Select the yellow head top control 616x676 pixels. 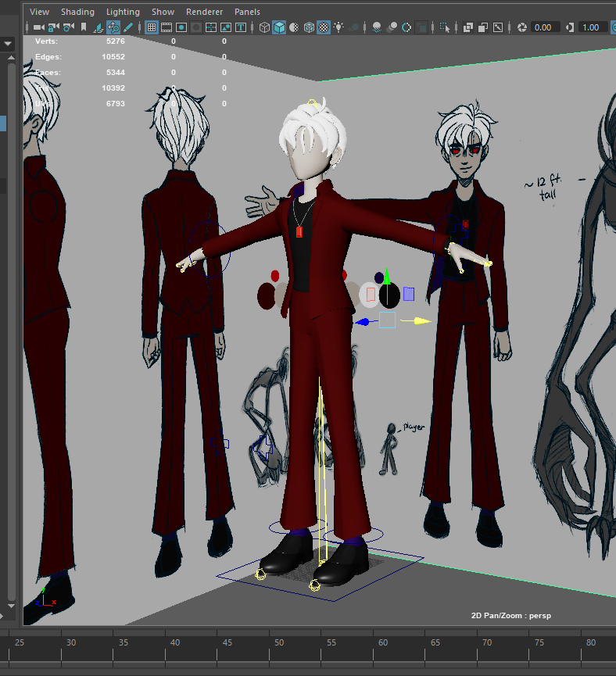(x=312, y=103)
